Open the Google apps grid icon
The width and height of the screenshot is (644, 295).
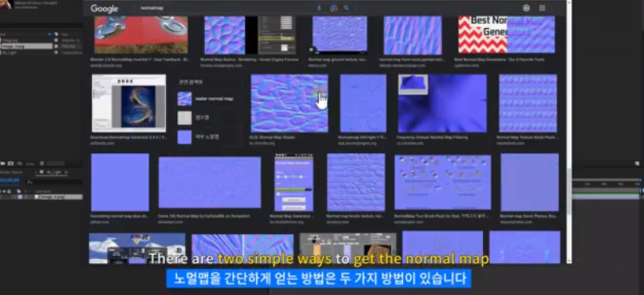click(x=542, y=8)
